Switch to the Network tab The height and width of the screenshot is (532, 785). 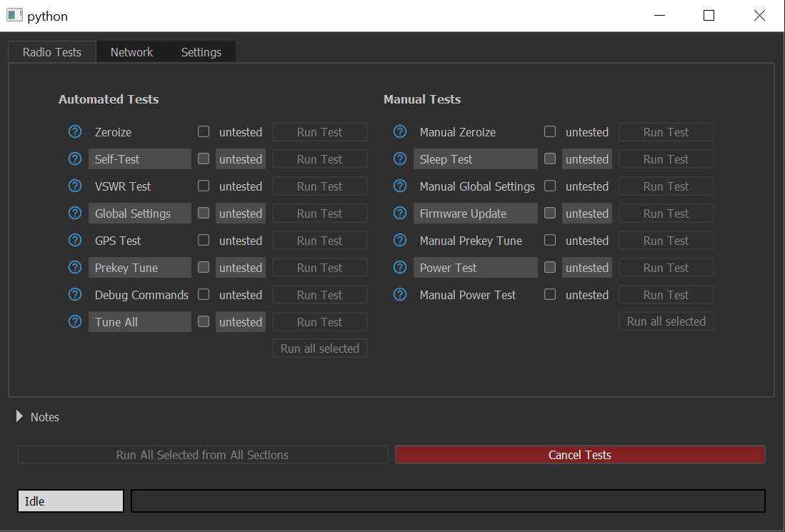coord(131,52)
